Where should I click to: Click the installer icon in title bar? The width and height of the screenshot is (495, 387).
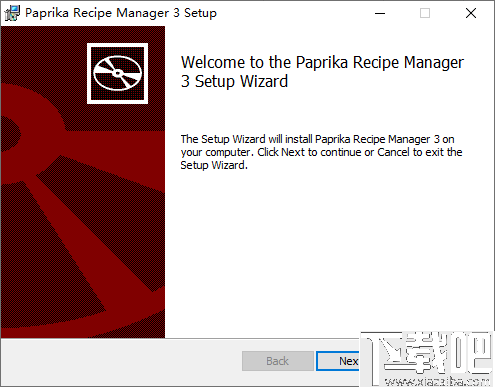(x=12, y=13)
